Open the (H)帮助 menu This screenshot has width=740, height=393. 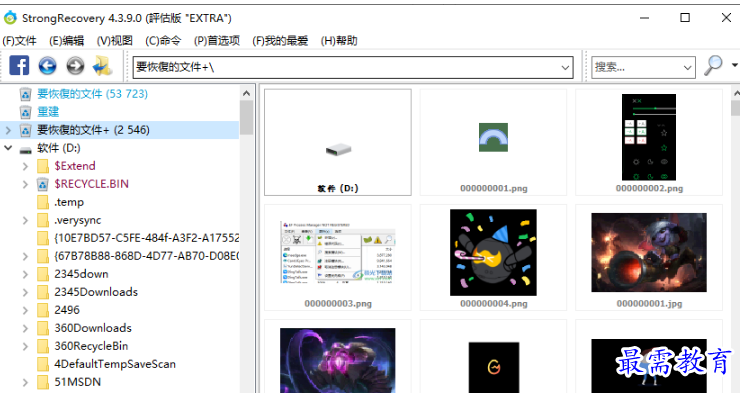point(339,41)
